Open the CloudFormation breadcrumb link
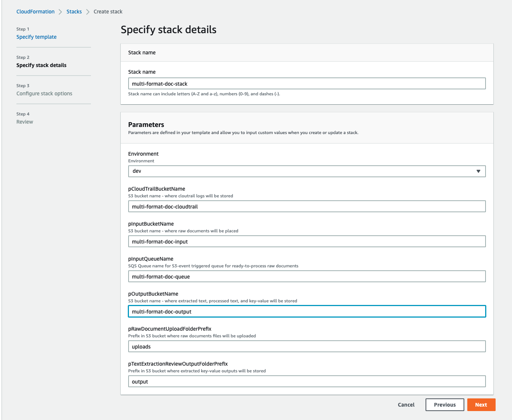Viewport: 512px width, 420px height. tap(35, 12)
